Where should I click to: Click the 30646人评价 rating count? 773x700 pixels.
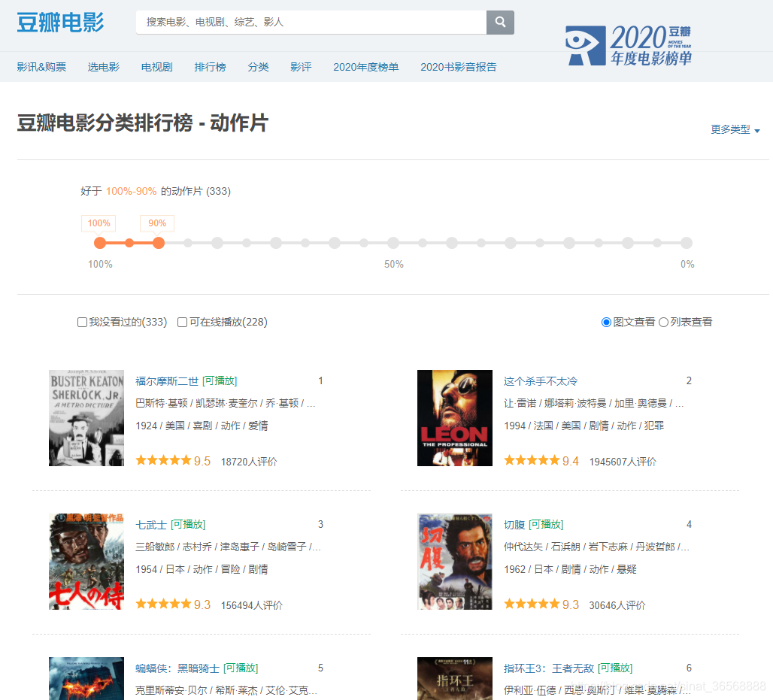point(617,605)
